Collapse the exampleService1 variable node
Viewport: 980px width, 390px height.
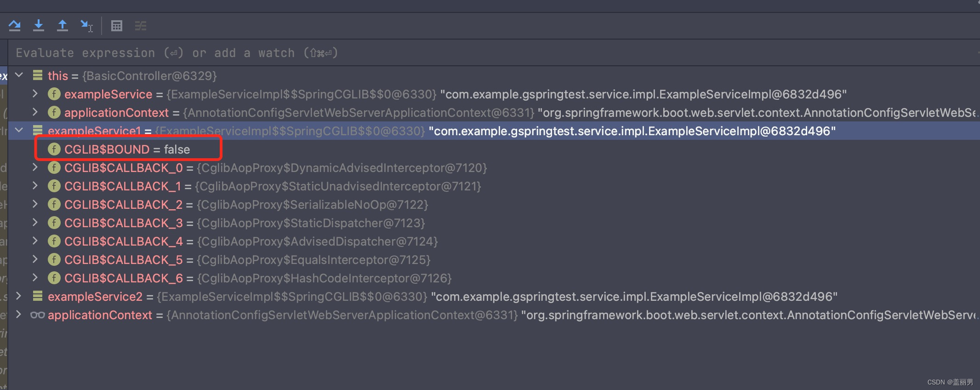click(x=19, y=131)
